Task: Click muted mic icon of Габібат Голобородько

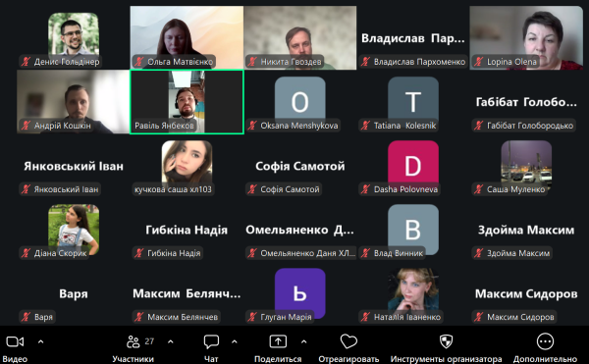Action: point(479,126)
